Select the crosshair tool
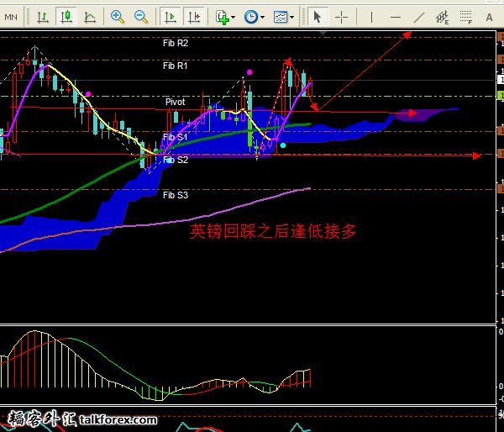Image resolution: width=504 pixels, height=432 pixels. point(342,16)
